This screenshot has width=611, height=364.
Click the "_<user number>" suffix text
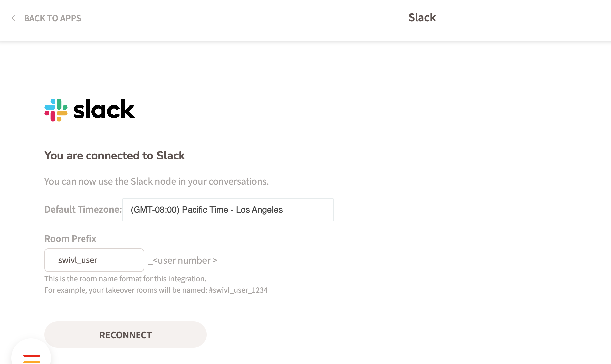(183, 261)
